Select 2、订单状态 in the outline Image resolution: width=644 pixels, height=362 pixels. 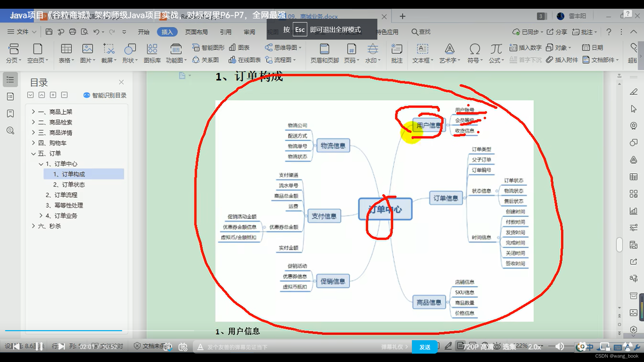(x=69, y=184)
